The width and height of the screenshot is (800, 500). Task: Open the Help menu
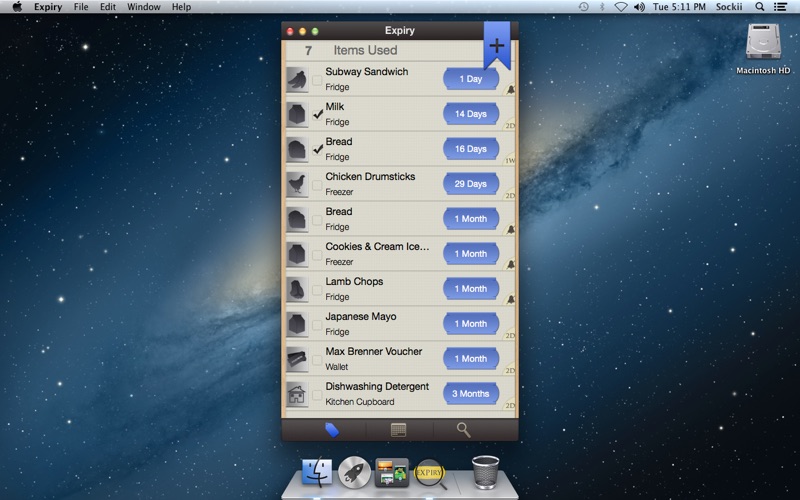click(x=181, y=7)
